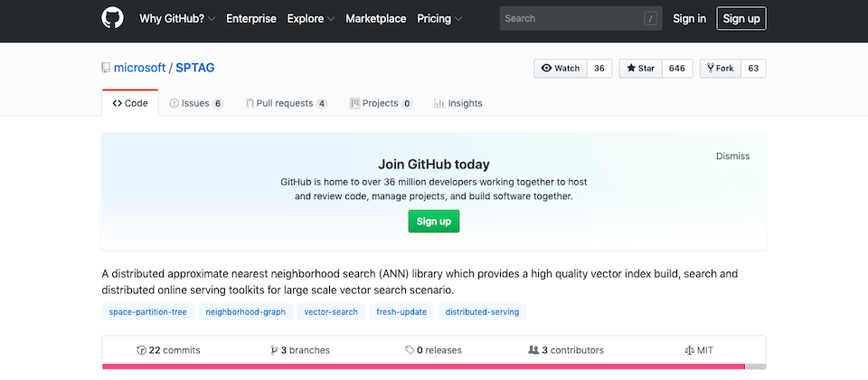The height and width of the screenshot is (380, 868).
Task: Switch to the Issues tab
Action: coord(196,103)
